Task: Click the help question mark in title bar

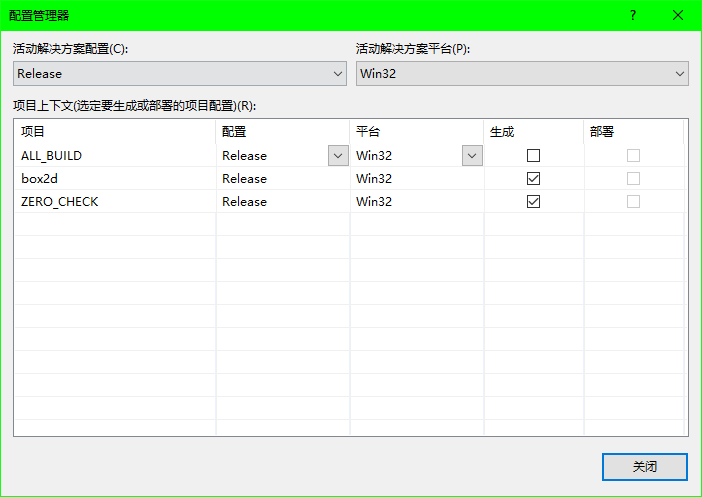Action: click(633, 15)
